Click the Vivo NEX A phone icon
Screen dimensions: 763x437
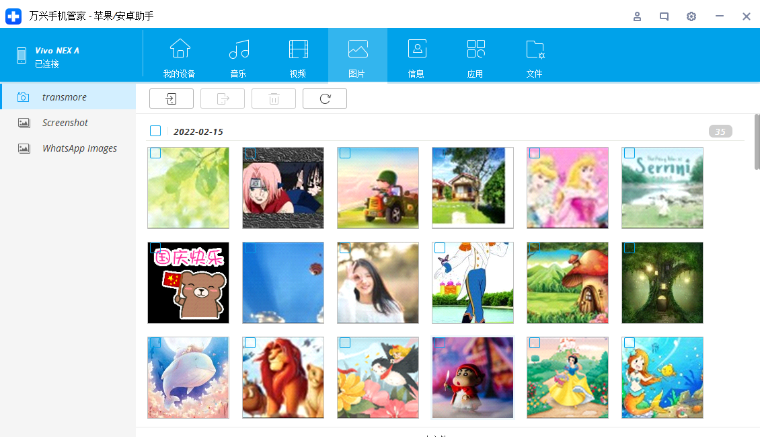pos(21,55)
